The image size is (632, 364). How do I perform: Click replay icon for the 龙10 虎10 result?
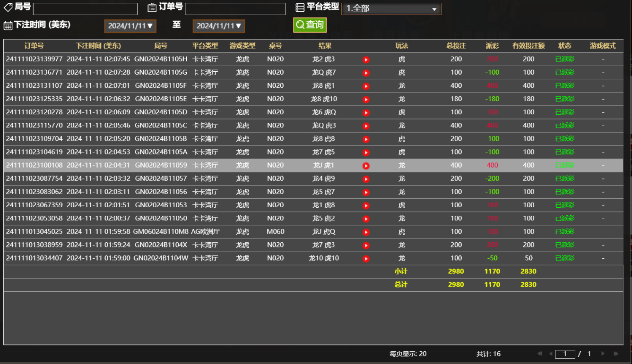(366, 259)
